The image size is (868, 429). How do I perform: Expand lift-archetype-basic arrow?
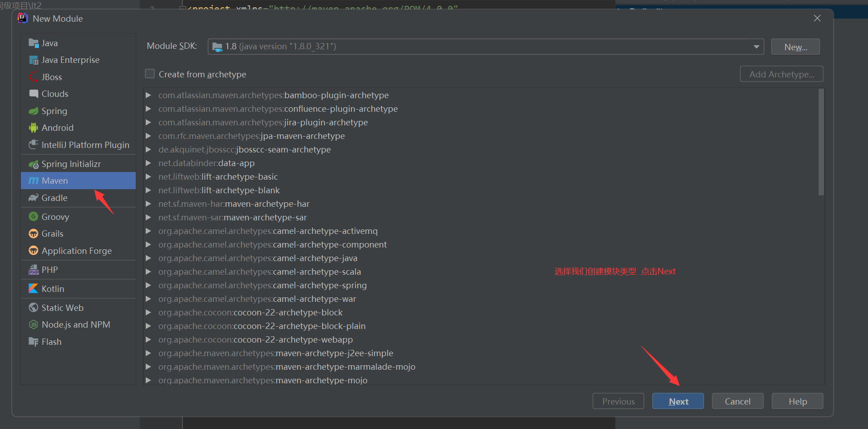(x=148, y=176)
